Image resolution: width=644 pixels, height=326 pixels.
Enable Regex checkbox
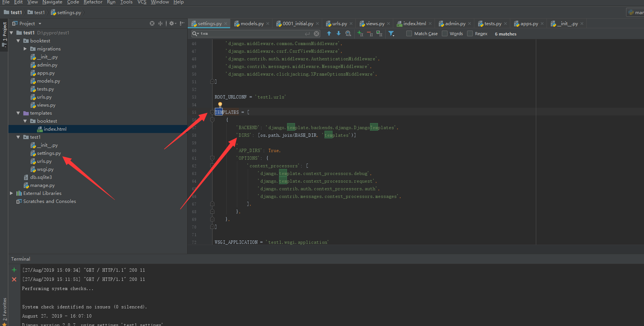[x=470, y=34]
